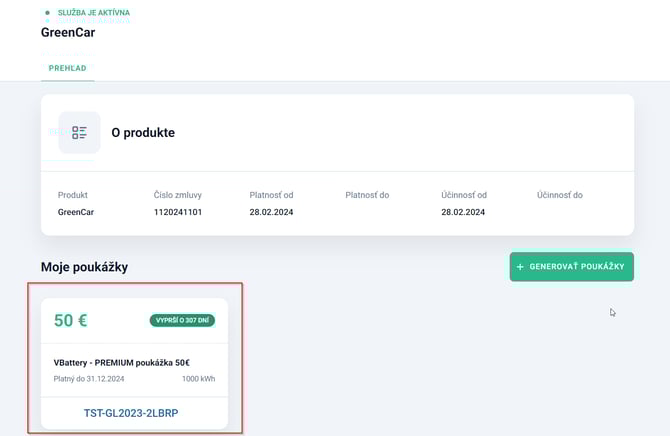Click the 50 € voucher amount

[x=71, y=320]
